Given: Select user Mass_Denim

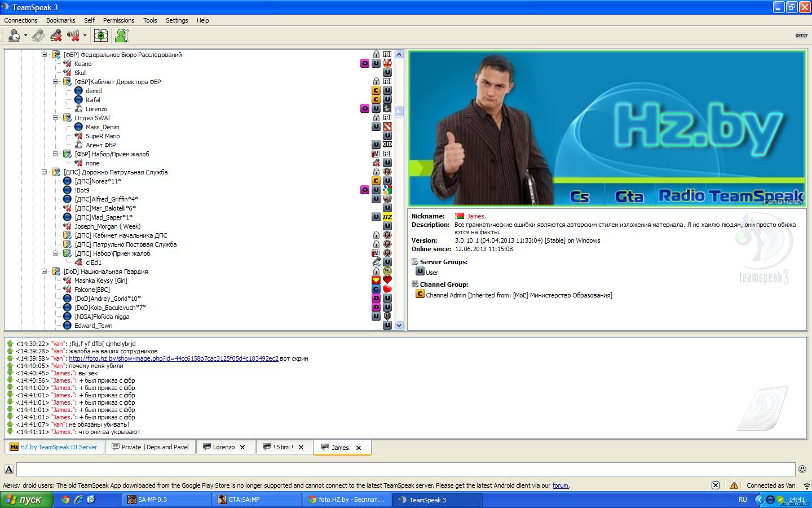Looking at the screenshot, I should pyautogui.click(x=102, y=127).
